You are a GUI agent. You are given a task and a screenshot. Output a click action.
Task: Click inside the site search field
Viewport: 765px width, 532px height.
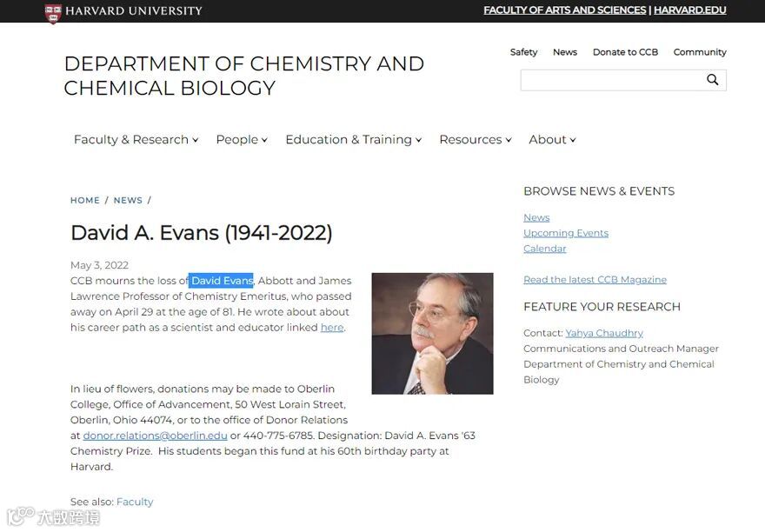pos(612,80)
